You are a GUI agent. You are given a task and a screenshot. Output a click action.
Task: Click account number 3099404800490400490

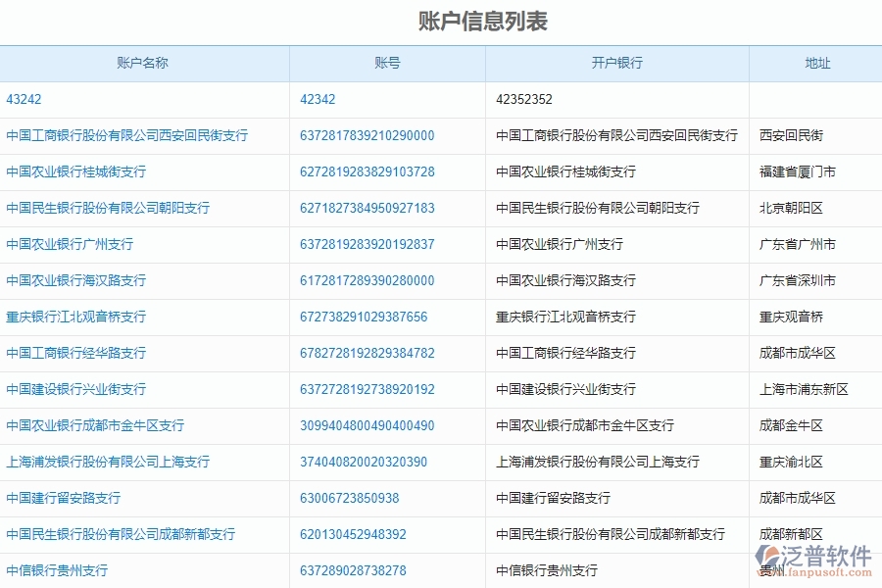367,425
